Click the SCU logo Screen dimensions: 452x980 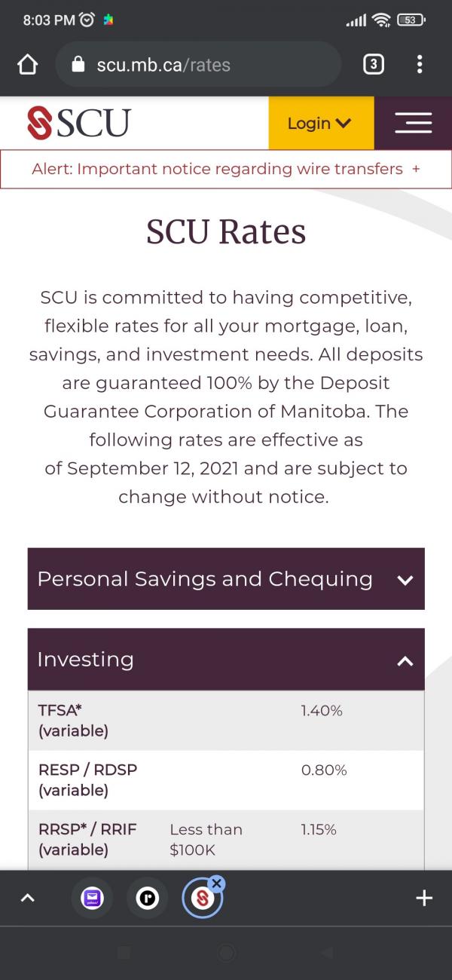pos(79,123)
